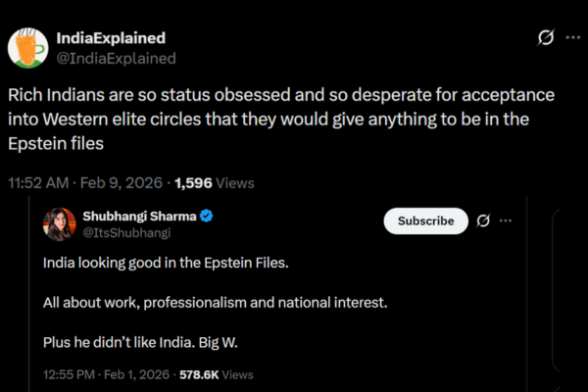Screen dimensions: 588x392
Task: Click the 578.6K Views count
Action: pos(214,373)
